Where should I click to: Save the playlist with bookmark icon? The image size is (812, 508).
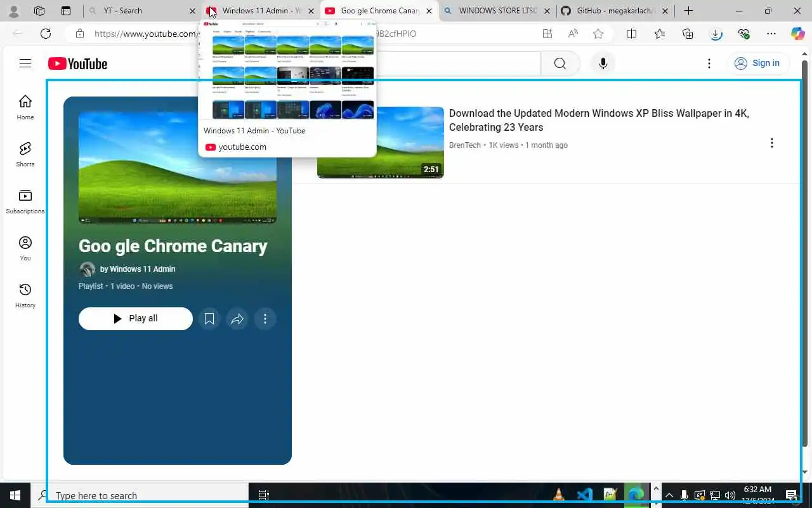click(209, 319)
